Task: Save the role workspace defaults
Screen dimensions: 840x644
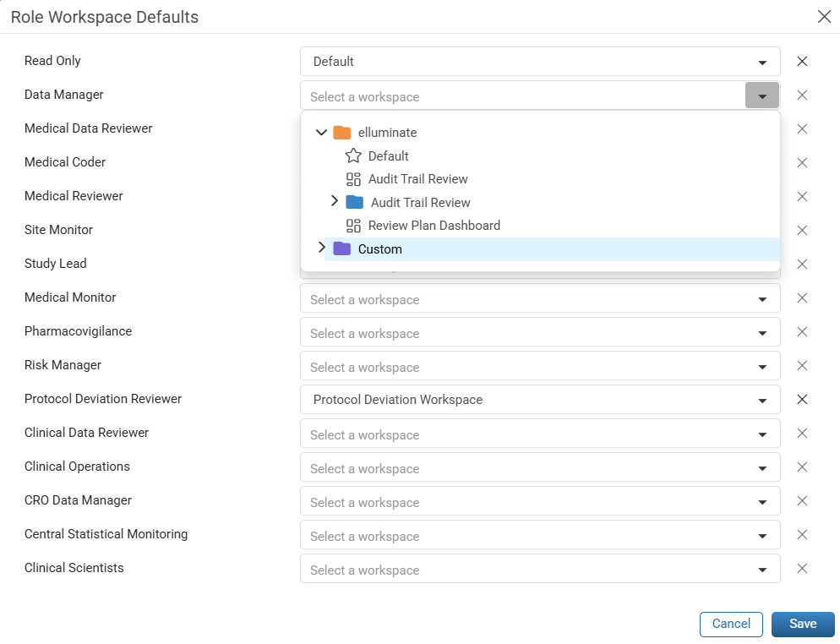Action: [x=803, y=625]
